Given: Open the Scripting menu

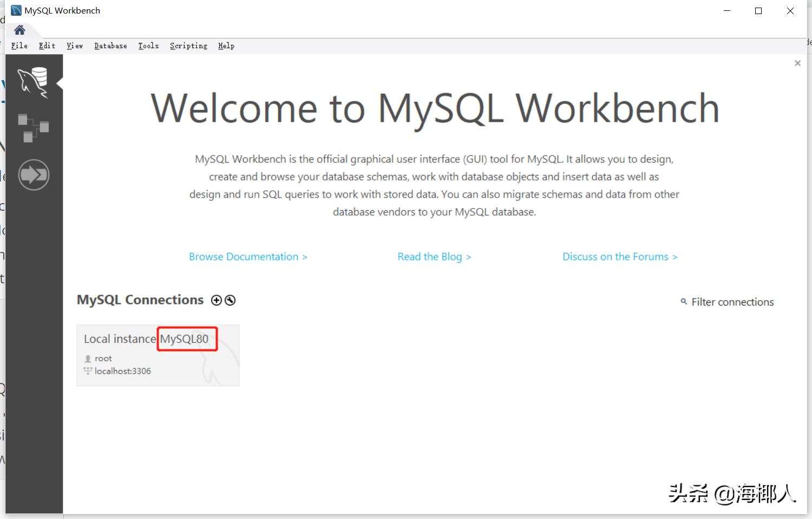Looking at the screenshot, I should coord(188,46).
